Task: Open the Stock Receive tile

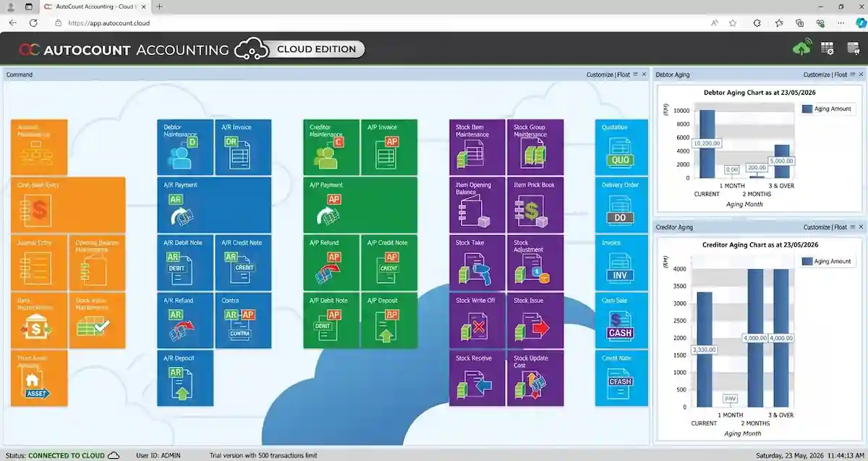Action: coord(477,378)
